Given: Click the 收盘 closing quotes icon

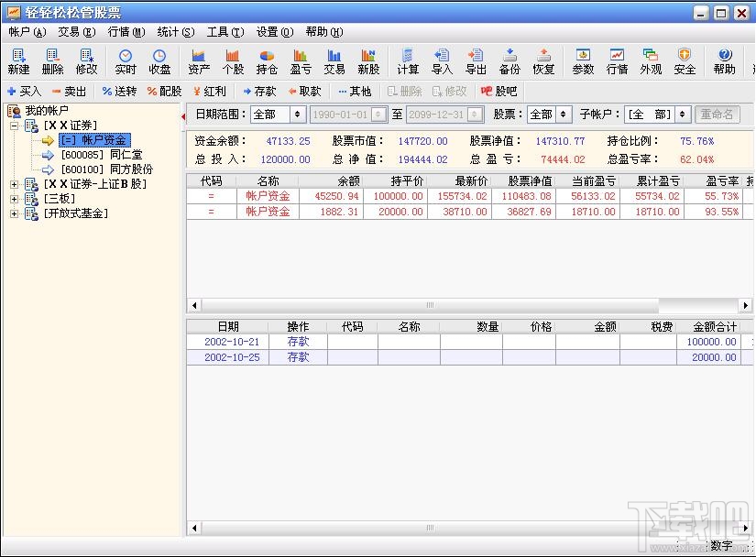Looking at the screenshot, I should [159, 61].
